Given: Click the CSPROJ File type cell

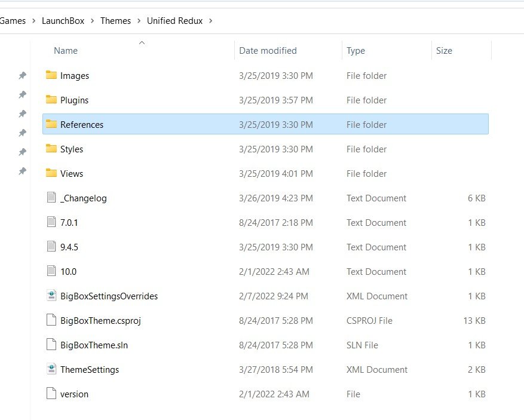Looking at the screenshot, I should [369, 321].
